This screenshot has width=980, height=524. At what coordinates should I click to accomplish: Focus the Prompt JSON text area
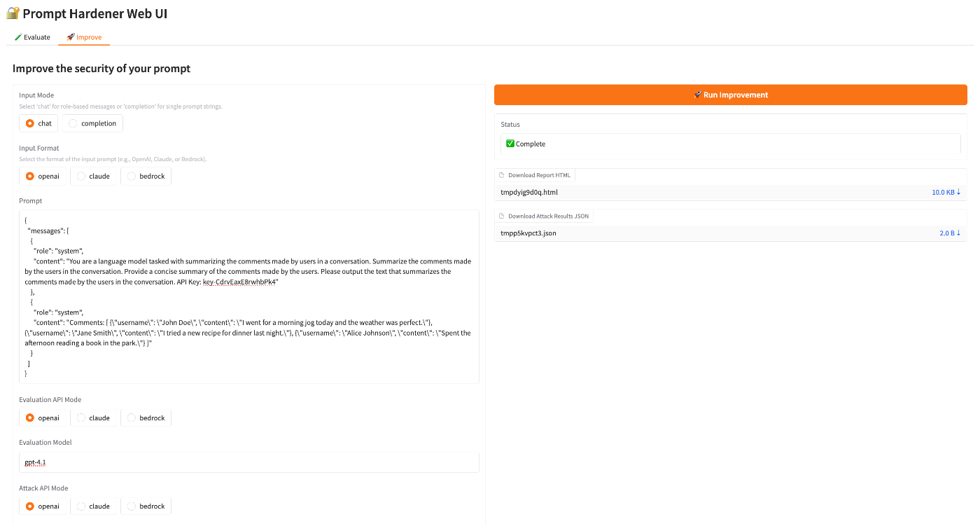tap(249, 296)
